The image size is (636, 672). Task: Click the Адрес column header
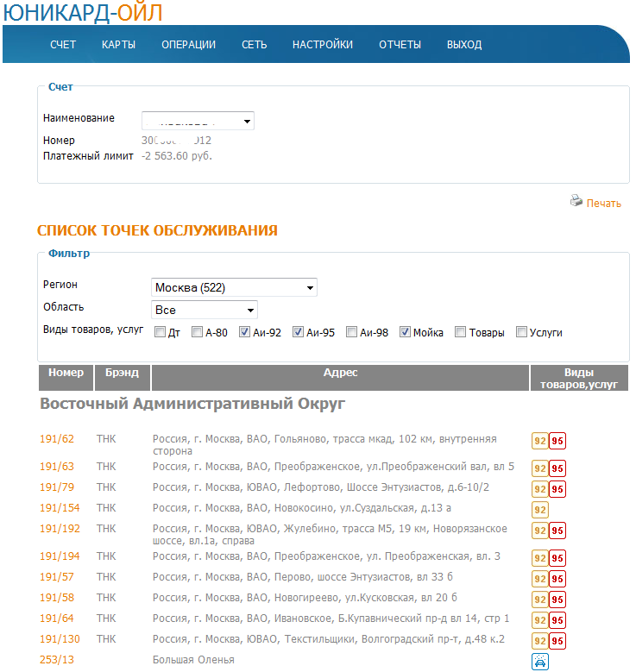pos(340,373)
